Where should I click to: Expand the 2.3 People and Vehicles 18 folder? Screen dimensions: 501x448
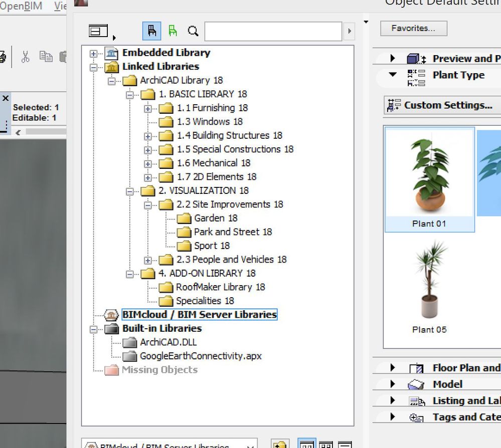pyautogui.click(x=147, y=260)
